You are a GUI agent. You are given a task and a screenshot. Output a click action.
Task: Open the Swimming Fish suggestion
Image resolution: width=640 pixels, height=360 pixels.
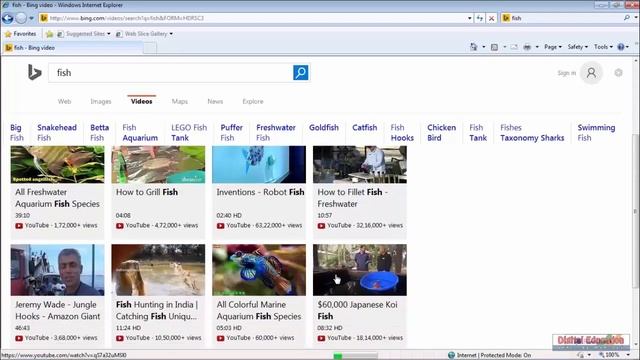(x=596, y=133)
